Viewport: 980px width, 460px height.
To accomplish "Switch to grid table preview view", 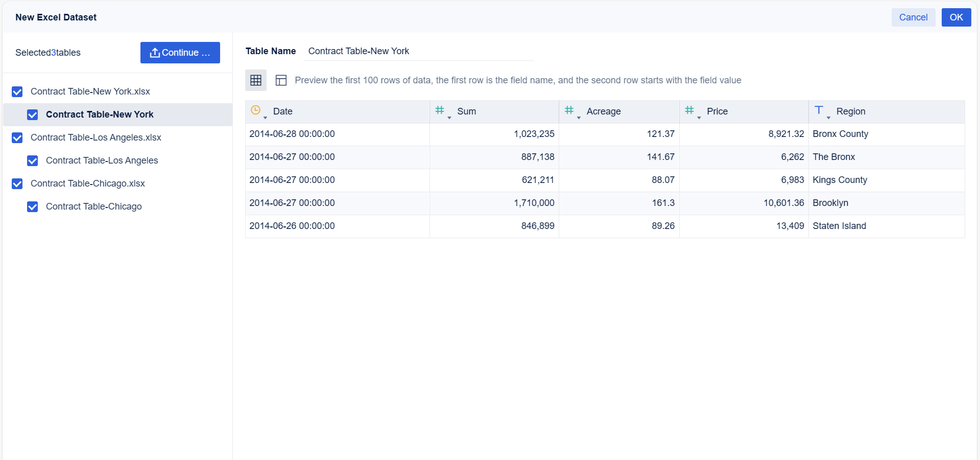I will click(x=256, y=80).
